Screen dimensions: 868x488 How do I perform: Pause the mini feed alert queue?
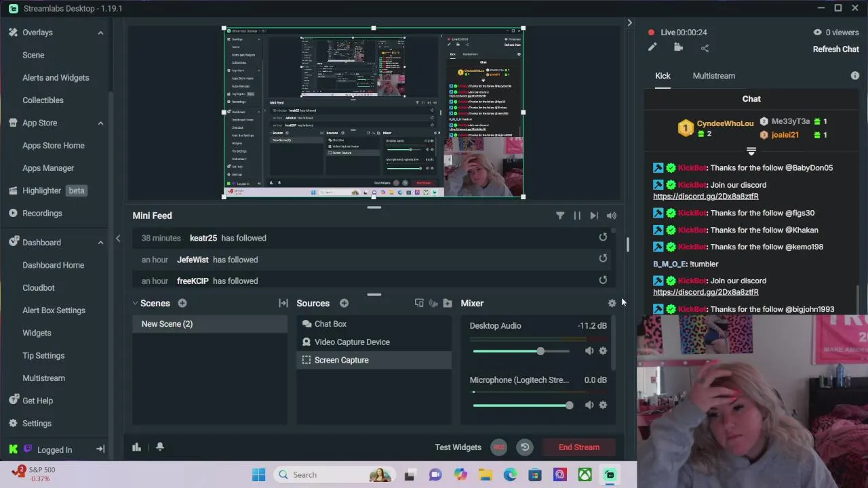[x=577, y=216]
